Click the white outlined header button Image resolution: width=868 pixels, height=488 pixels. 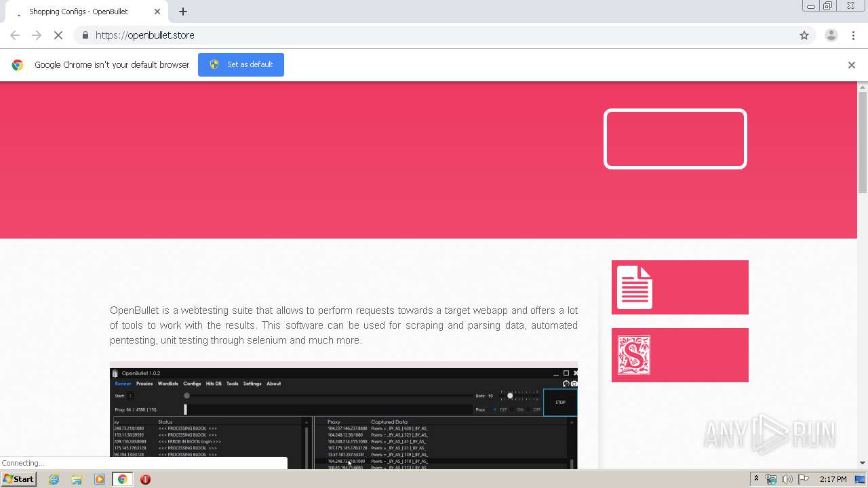point(675,139)
